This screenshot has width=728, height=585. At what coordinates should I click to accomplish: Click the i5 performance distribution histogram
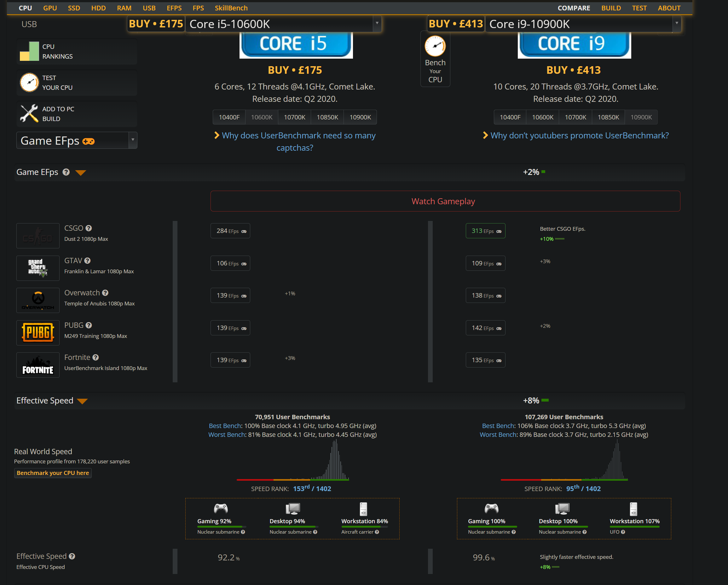pyautogui.click(x=293, y=460)
